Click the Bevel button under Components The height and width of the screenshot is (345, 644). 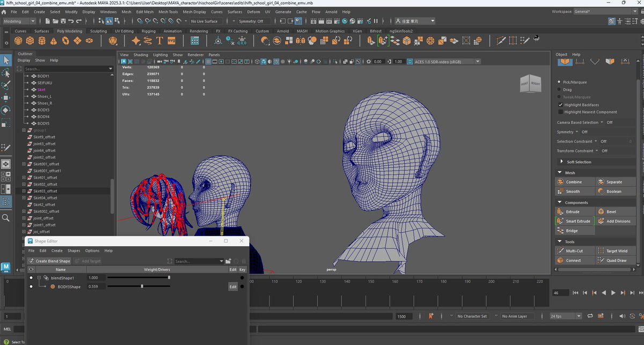tap(615, 212)
